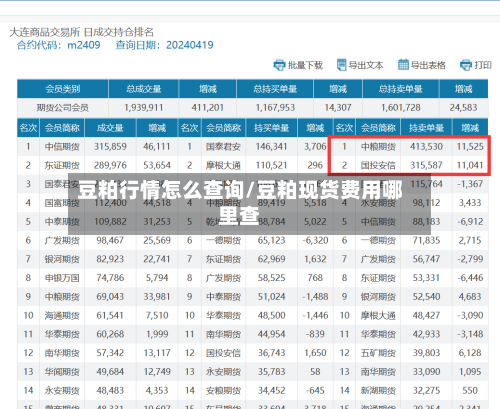Click the 总成交量 column header
This screenshot has width=500, height=409.
(x=144, y=89)
